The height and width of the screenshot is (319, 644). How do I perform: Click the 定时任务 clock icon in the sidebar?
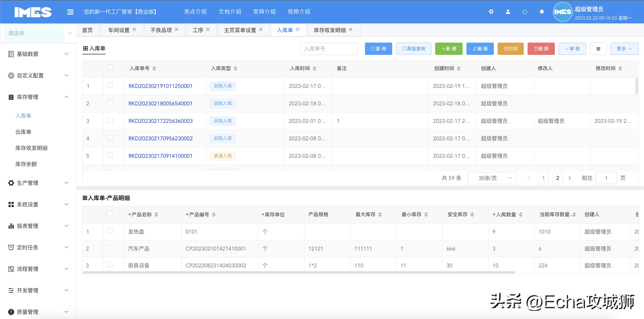point(11,247)
